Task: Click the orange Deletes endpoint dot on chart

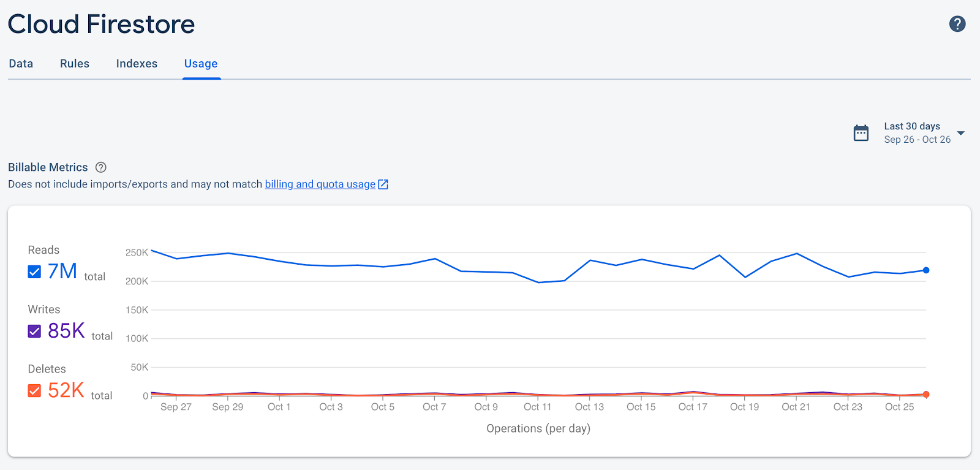Action: 926,395
